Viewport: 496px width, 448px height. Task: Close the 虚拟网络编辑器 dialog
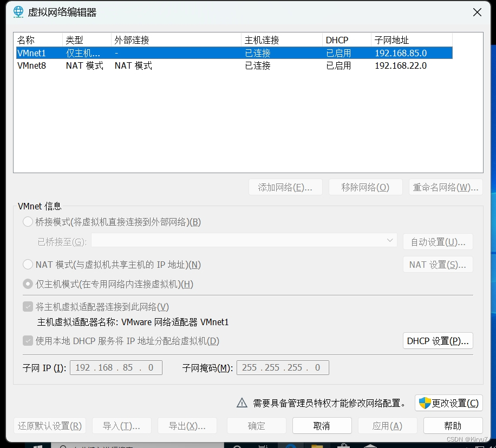tap(477, 12)
